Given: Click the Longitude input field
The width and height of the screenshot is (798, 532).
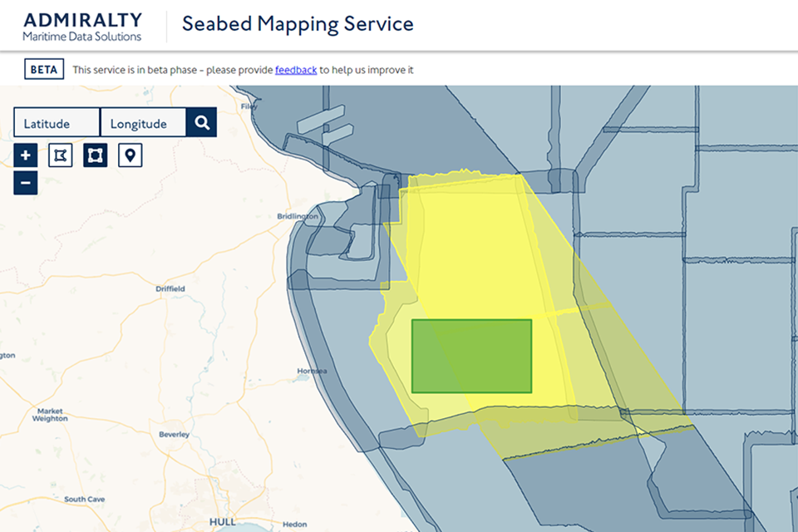Looking at the screenshot, I should 142,122.
